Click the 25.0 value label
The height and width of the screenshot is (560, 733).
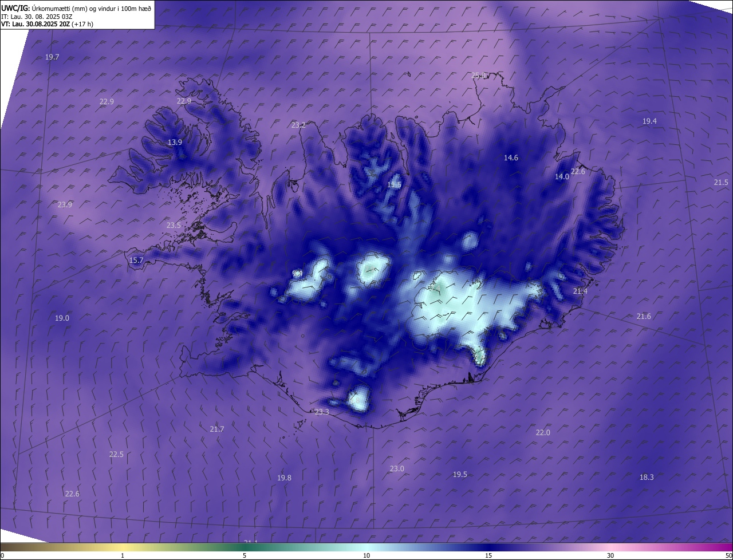coord(478,76)
